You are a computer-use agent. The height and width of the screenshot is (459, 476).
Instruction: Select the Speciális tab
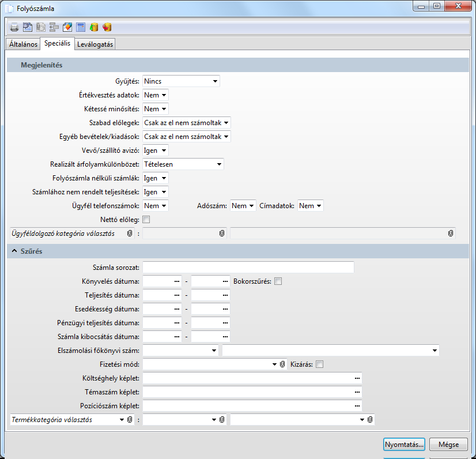(57, 43)
